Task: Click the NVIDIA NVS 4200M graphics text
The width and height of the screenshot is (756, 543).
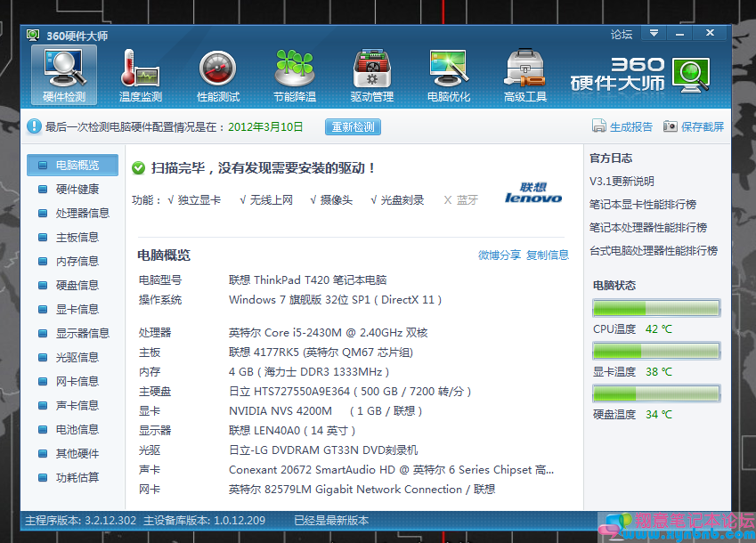Action: (x=325, y=411)
